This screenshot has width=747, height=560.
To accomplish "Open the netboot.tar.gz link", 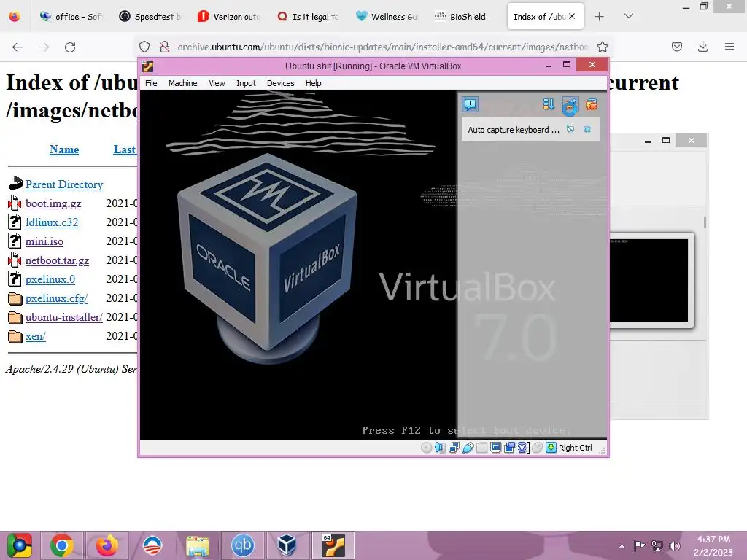I will [57, 260].
